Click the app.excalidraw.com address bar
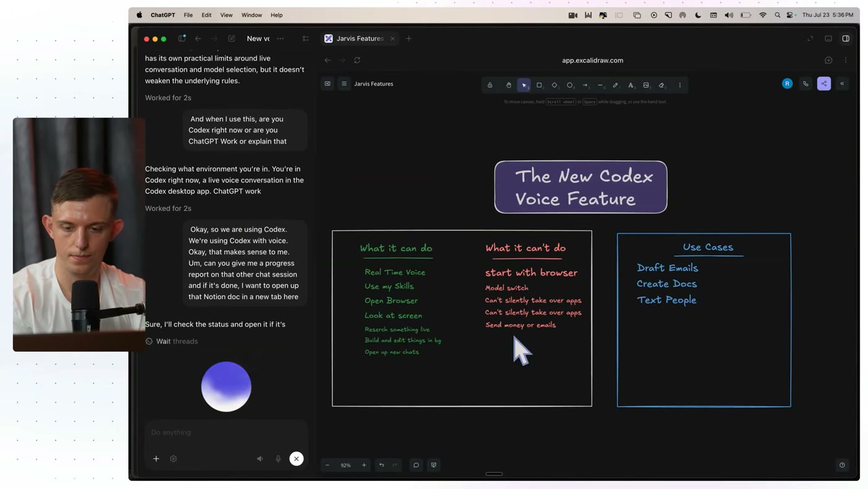The image size is (868, 489). pyautogui.click(x=593, y=60)
